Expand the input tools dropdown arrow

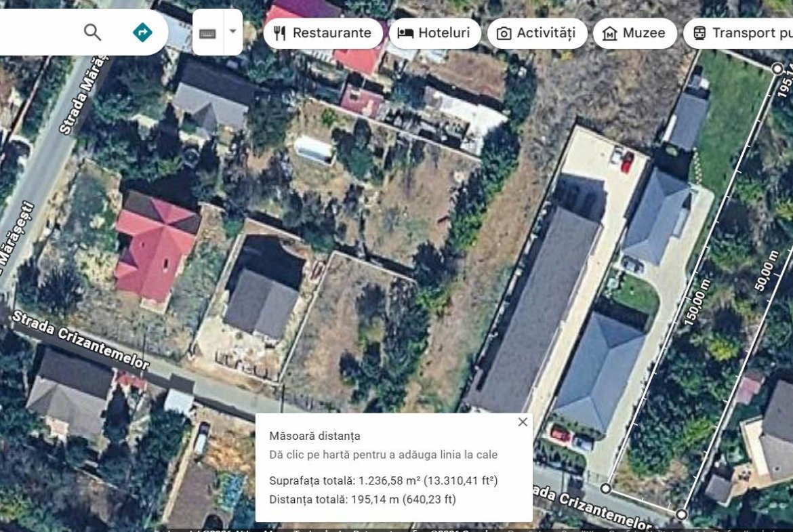pyautogui.click(x=232, y=32)
